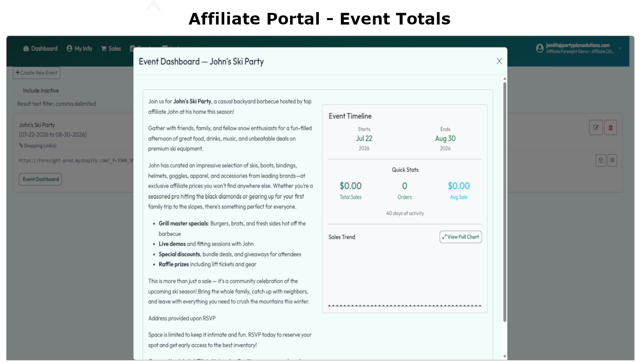Toggle the Include inactive checkbox
Viewport: 644px width, 362px height.
coord(16,90)
